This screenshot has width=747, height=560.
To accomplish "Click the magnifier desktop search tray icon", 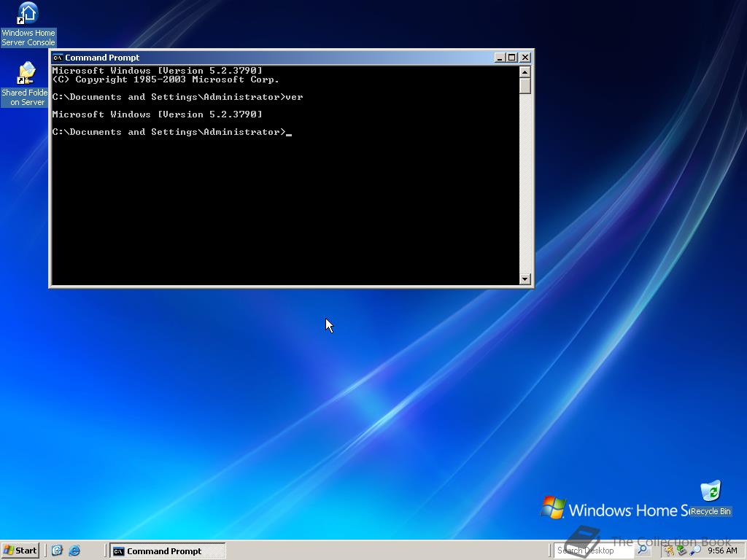I will 695,551.
